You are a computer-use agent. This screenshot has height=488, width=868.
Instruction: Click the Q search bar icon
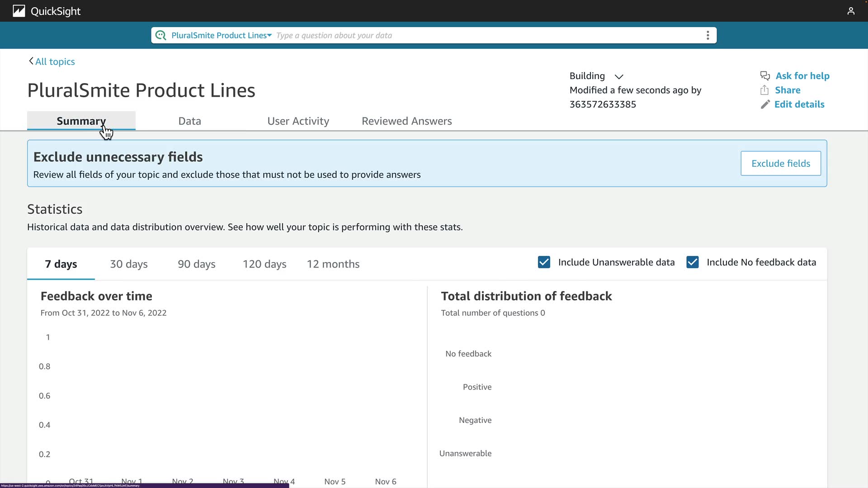[x=160, y=35]
